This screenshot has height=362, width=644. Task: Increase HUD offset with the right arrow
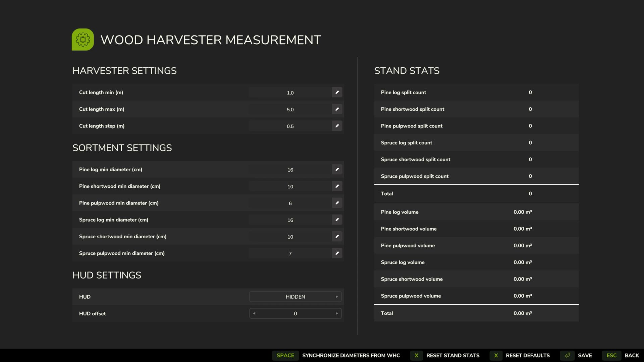(337, 313)
